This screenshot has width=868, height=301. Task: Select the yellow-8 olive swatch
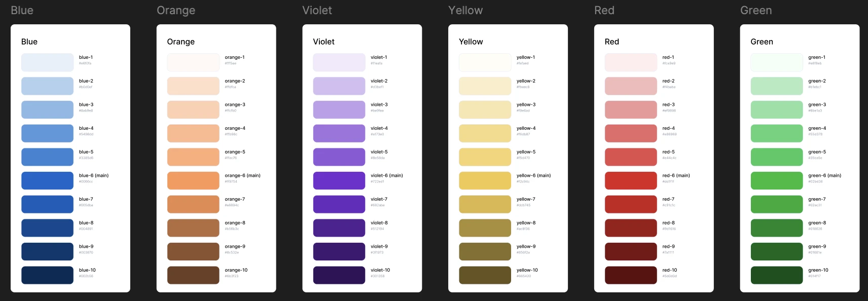click(x=485, y=228)
